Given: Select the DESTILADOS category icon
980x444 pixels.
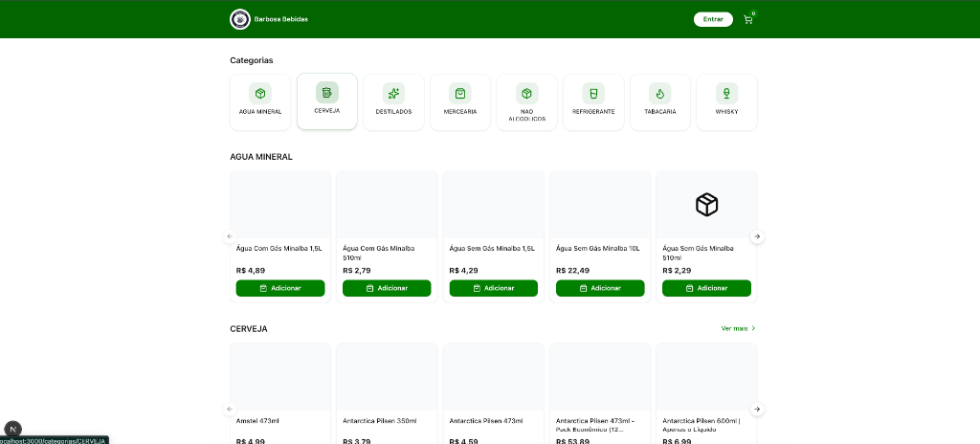Looking at the screenshot, I should 393,93.
